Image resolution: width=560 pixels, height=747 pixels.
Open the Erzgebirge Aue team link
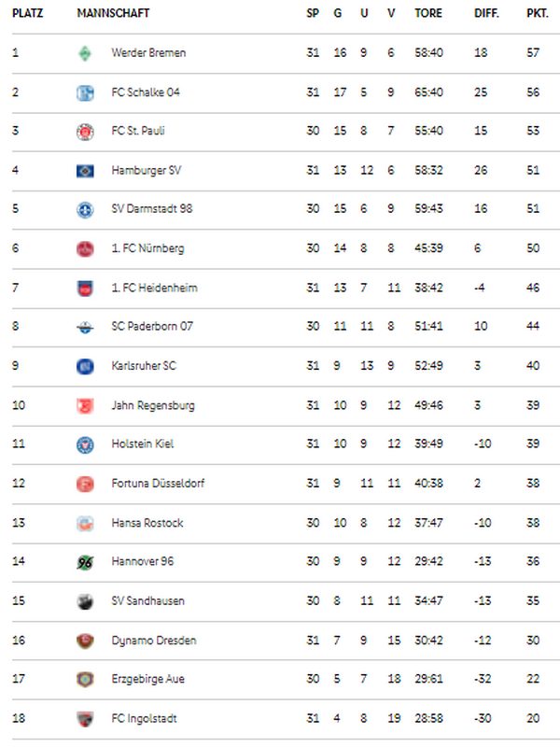point(147,679)
